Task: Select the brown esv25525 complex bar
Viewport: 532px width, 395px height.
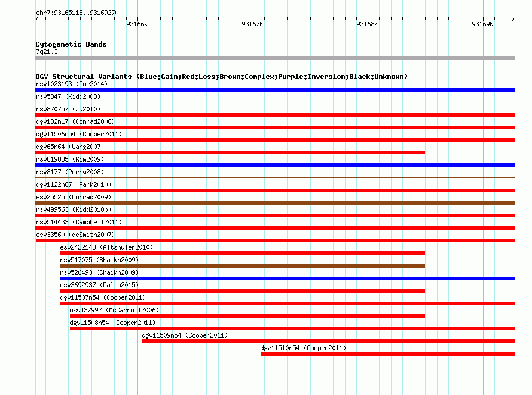Action: pos(275,203)
